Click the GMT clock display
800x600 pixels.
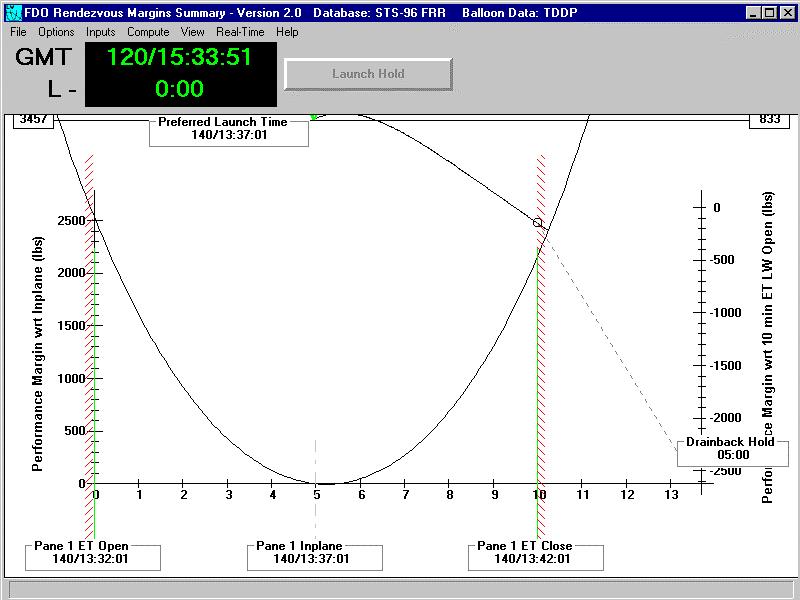point(180,57)
